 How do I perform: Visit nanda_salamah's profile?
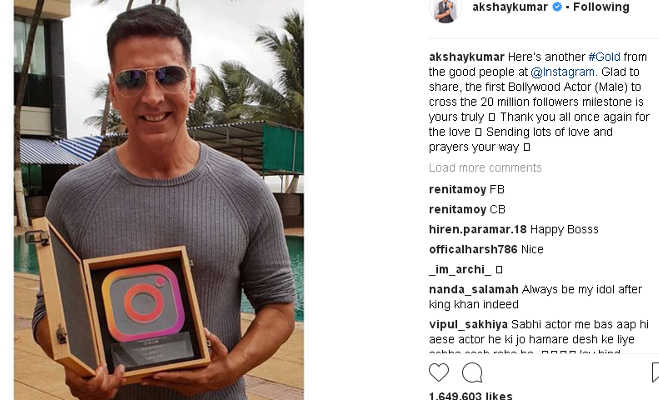474,289
